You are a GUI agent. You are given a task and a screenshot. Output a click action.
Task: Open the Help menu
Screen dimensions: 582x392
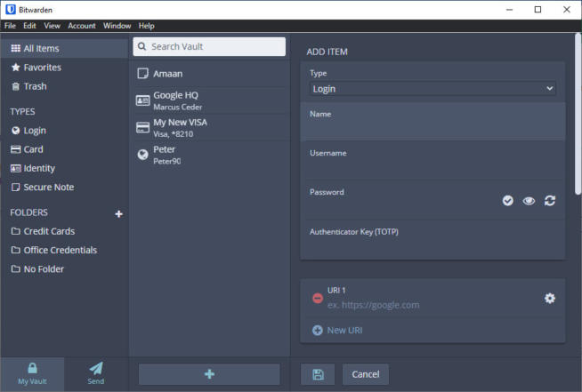point(146,26)
